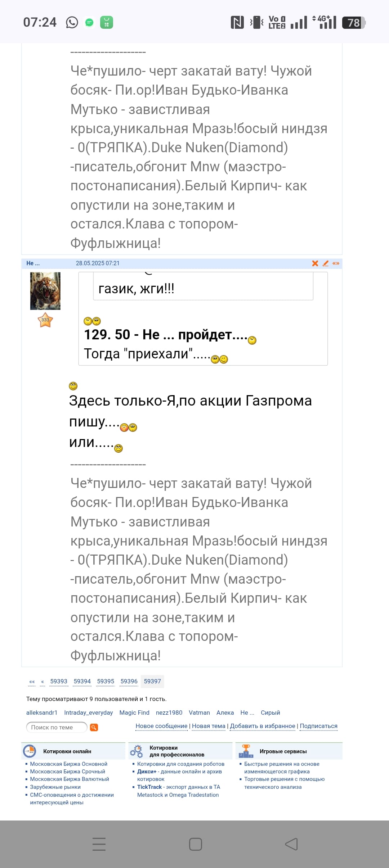Edit the post using the pencil icon
Screen dimensions: 389x868
(326, 263)
